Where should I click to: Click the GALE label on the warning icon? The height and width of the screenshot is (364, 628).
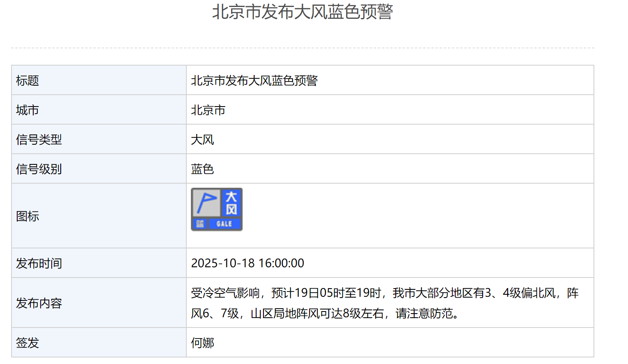pos(225,224)
